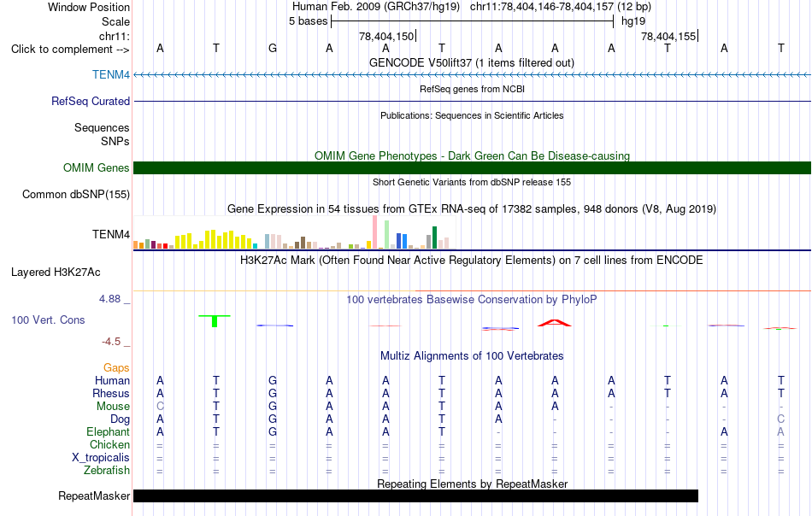Click the GENCODE V50lift37 track title
This screenshot has height=516, width=812.
coord(472,62)
